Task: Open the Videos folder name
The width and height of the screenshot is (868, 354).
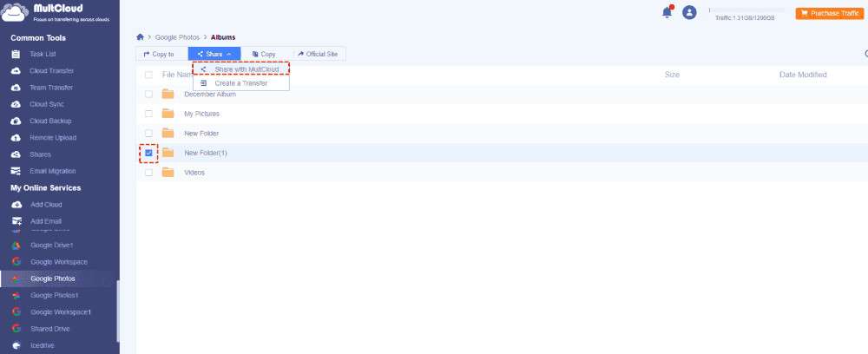Action: tap(194, 173)
